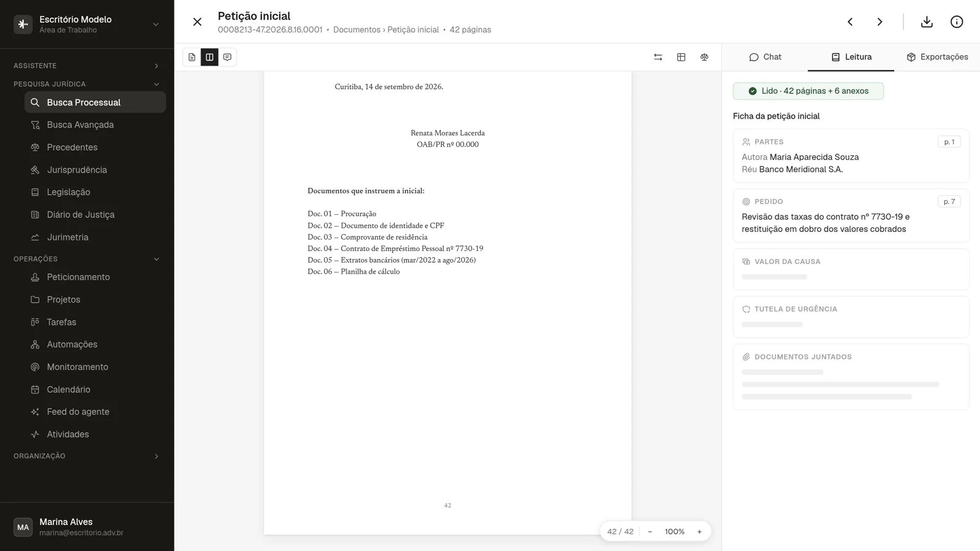Toggle comments view mode
Screen dimensions: 980x551
click(x=227, y=57)
